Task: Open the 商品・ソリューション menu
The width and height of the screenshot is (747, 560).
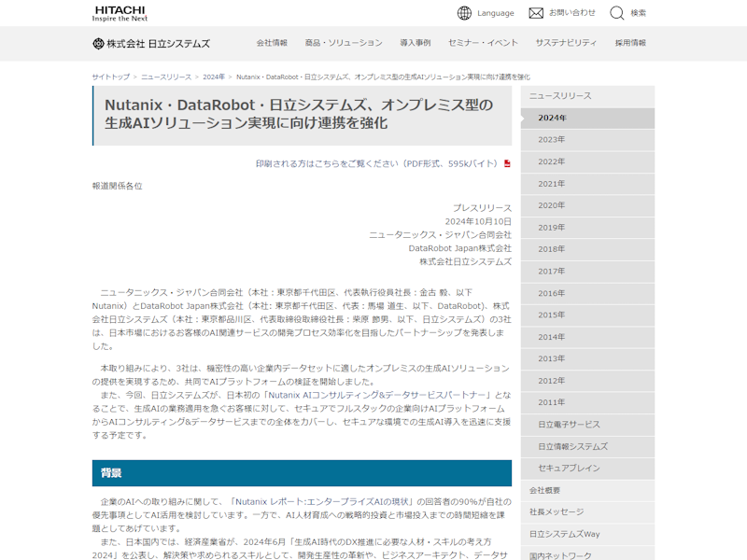Action: click(344, 43)
